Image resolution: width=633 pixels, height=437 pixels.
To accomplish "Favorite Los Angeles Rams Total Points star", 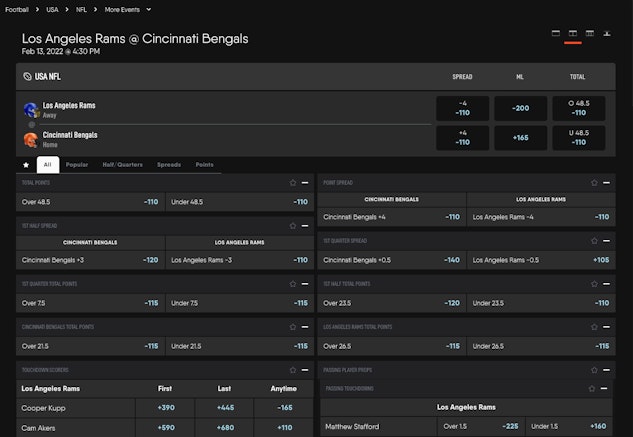I will coord(594,327).
